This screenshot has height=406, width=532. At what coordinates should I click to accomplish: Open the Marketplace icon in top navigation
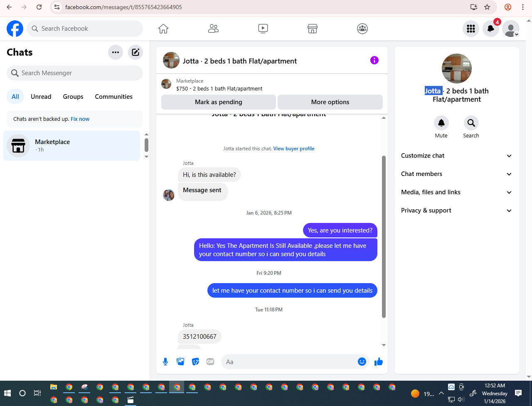[313, 29]
